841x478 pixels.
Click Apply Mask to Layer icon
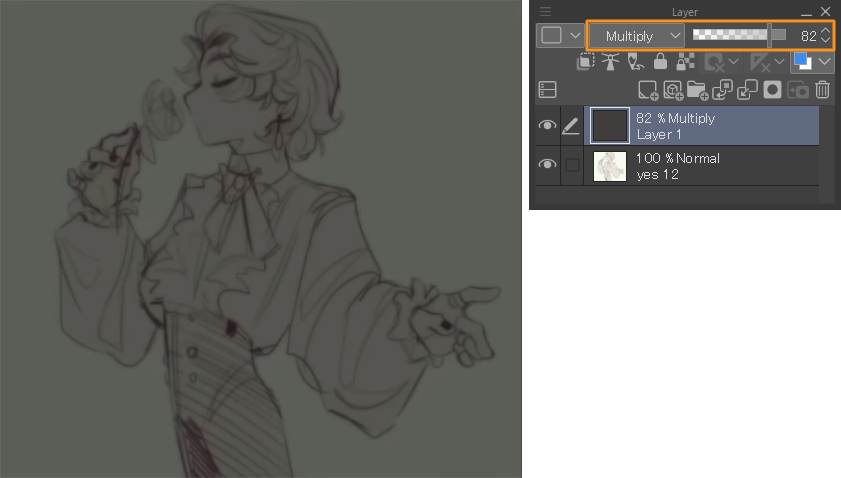coord(798,90)
